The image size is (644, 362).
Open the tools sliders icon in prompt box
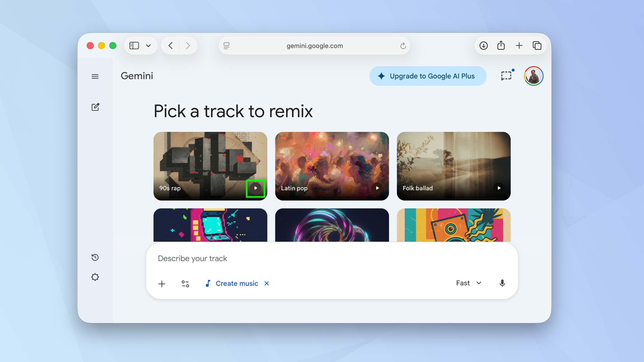[185, 284]
